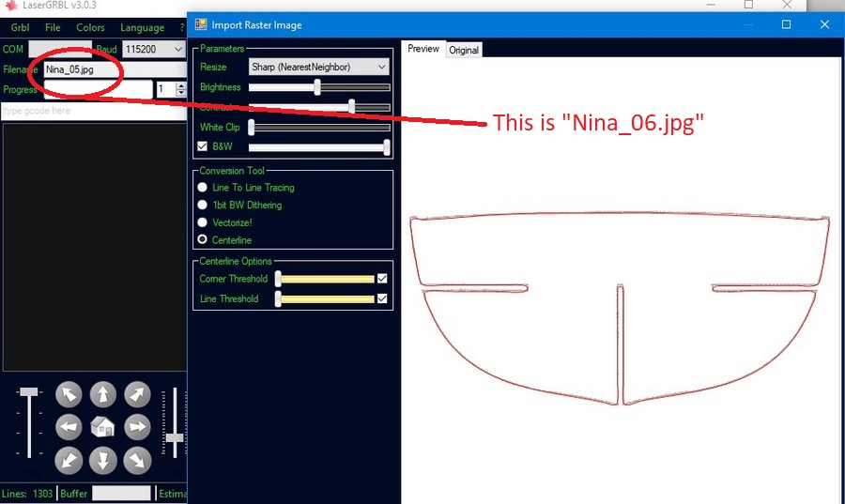Increase the repeat count stepper
The image size is (845, 504).
coord(181,85)
